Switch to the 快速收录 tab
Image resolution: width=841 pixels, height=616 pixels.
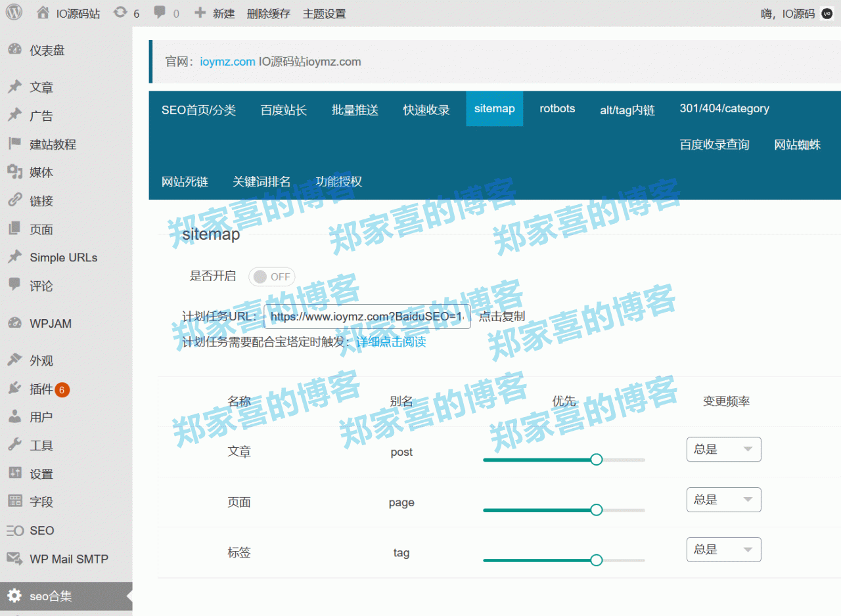(426, 110)
